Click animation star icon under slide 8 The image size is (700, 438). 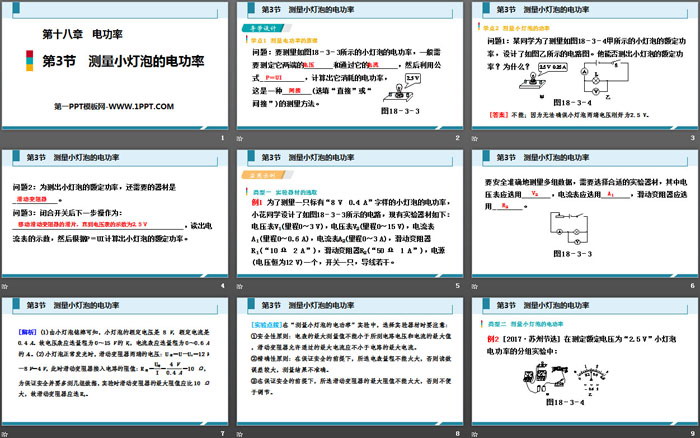[240, 434]
